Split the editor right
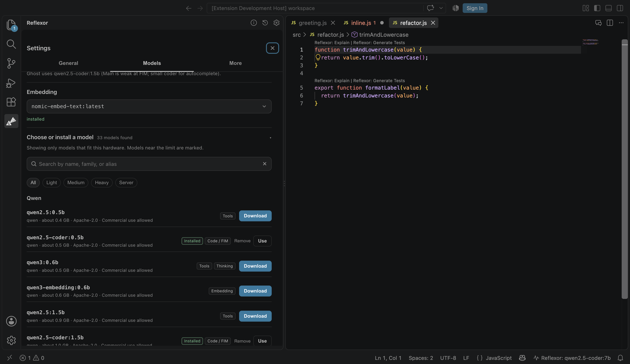 609,23
